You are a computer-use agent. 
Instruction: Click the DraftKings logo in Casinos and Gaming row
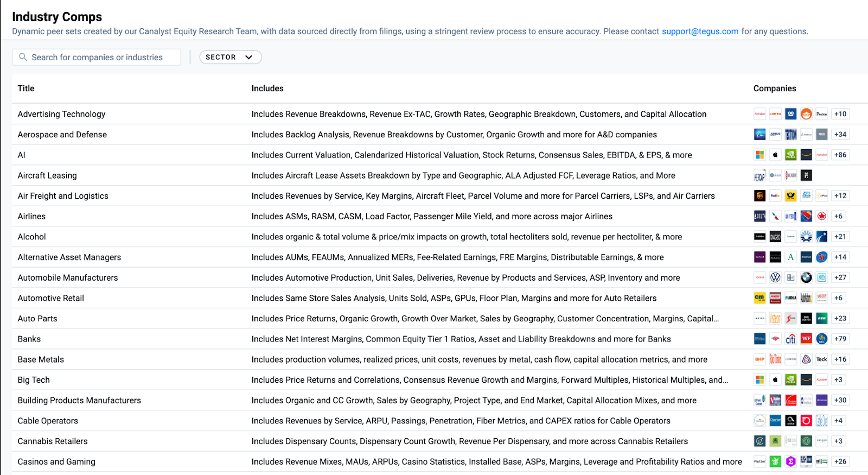[x=775, y=461]
